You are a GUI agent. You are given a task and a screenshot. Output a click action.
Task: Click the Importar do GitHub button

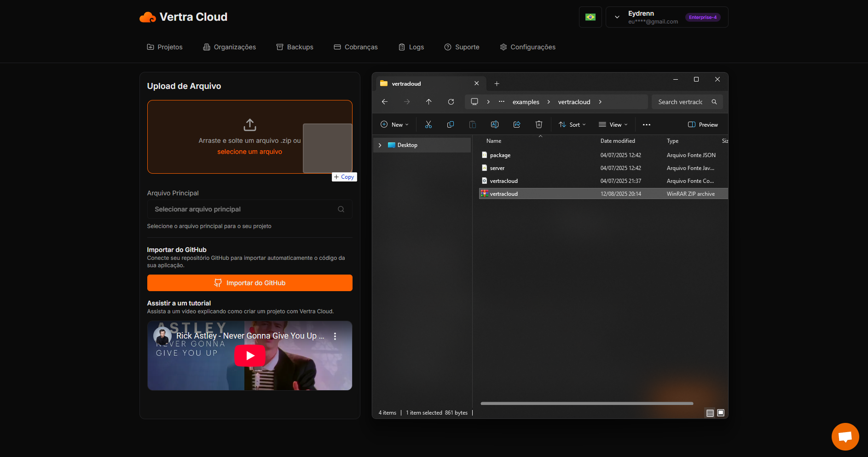click(x=249, y=283)
